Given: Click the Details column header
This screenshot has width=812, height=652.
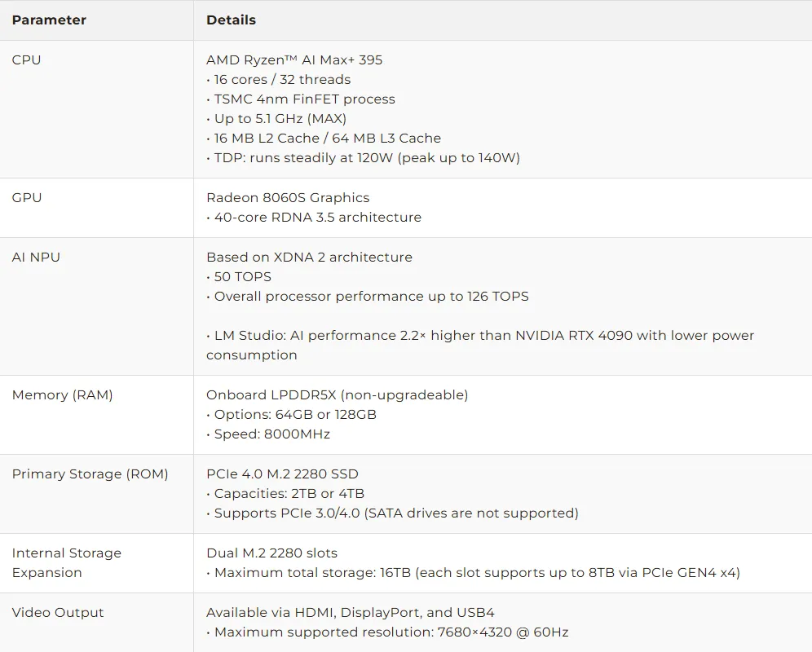Looking at the screenshot, I should [x=231, y=20].
